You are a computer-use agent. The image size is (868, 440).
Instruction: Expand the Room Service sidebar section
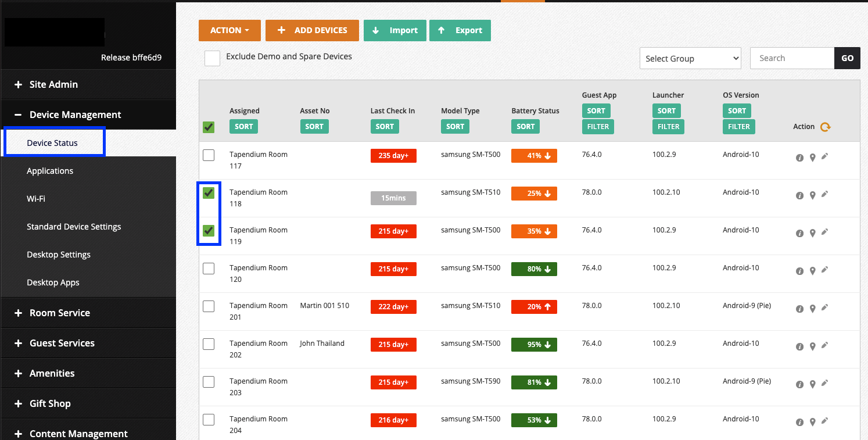pos(60,313)
